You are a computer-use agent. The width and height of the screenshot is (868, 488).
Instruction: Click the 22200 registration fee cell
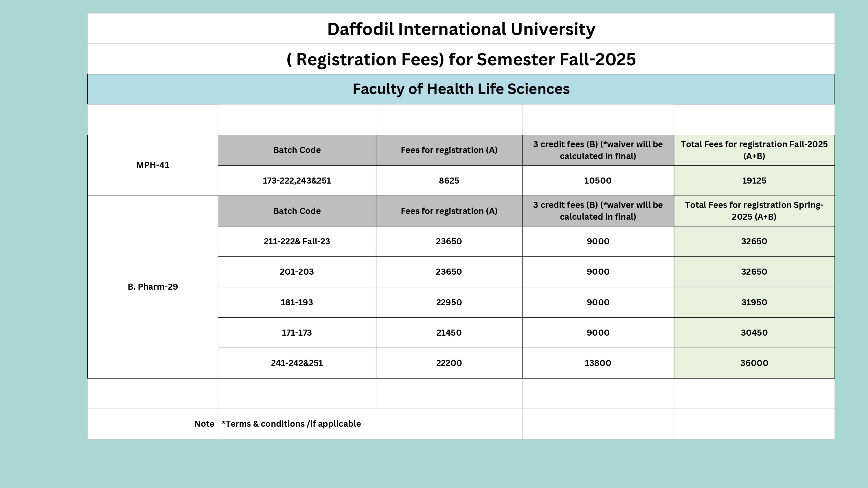(x=449, y=363)
